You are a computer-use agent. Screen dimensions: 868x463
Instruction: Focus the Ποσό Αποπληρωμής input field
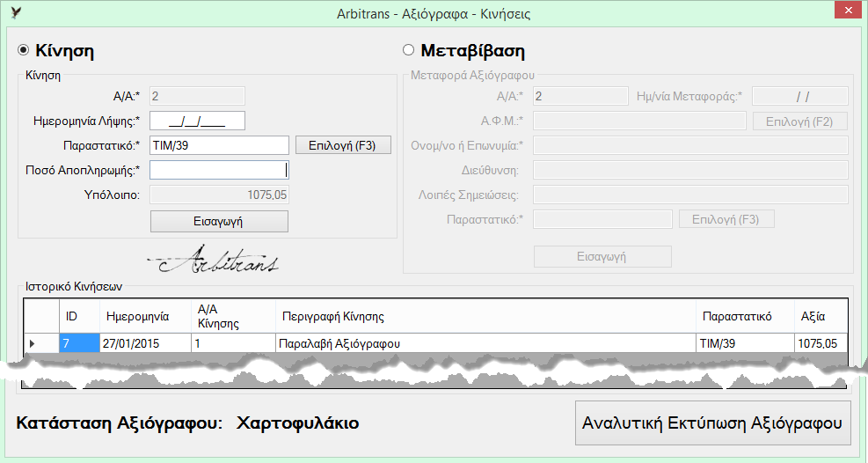pyautogui.click(x=219, y=170)
